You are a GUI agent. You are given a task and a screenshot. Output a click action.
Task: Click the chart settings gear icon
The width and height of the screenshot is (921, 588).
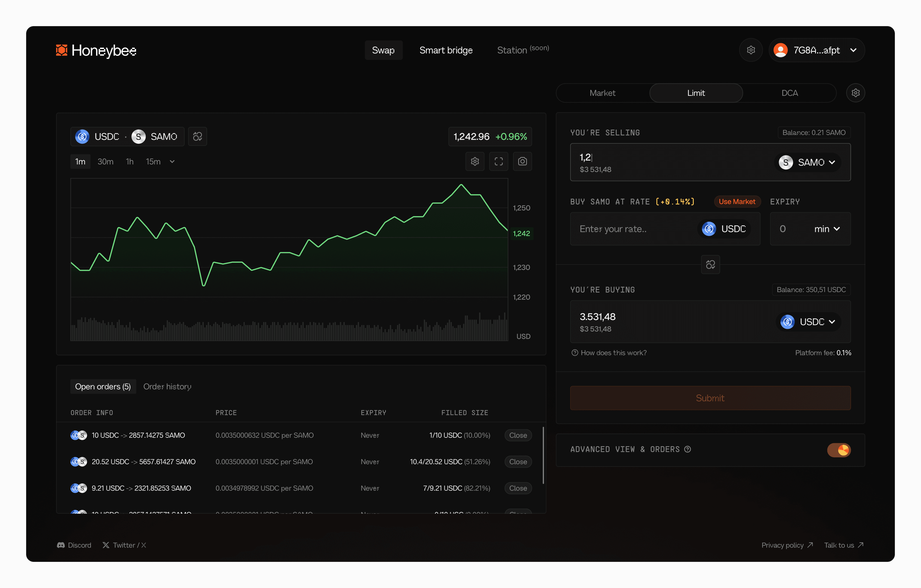click(475, 161)
